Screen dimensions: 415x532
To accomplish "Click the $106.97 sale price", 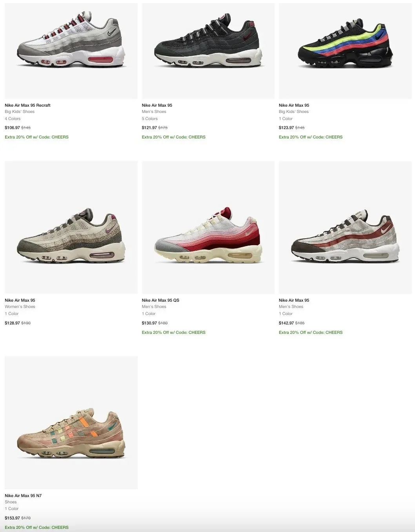I will coord(12,128).
